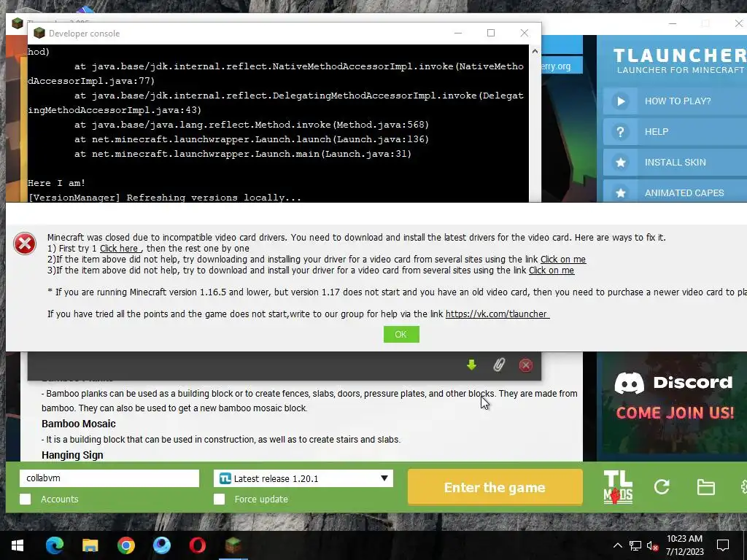
Task: Click the paperclip icon in Developer console
Action: (498, 365)
